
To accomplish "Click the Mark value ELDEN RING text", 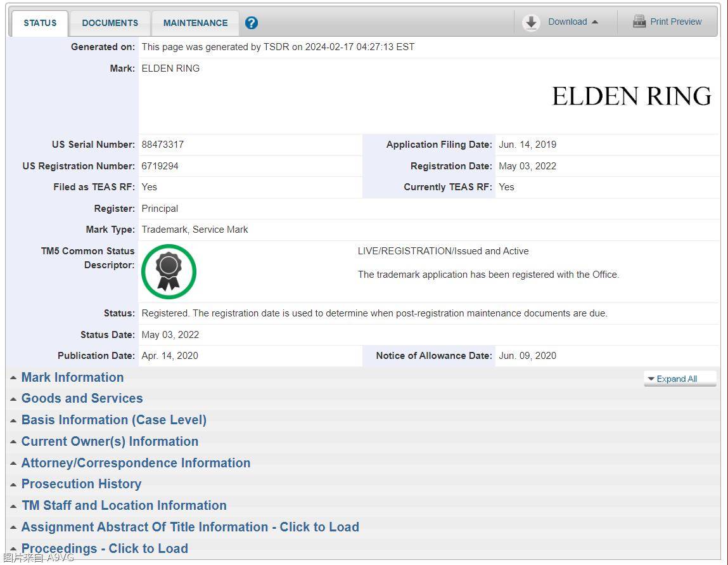I will coord(170,68).
